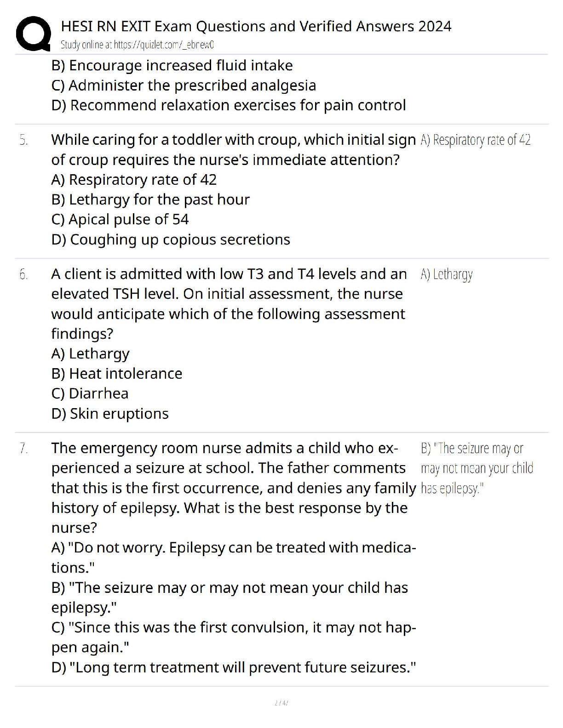The width and height of the screenshot is (563, 728).
Task: Choose A) Respiratory rate of 42 option
Action: tap(134, 180)
